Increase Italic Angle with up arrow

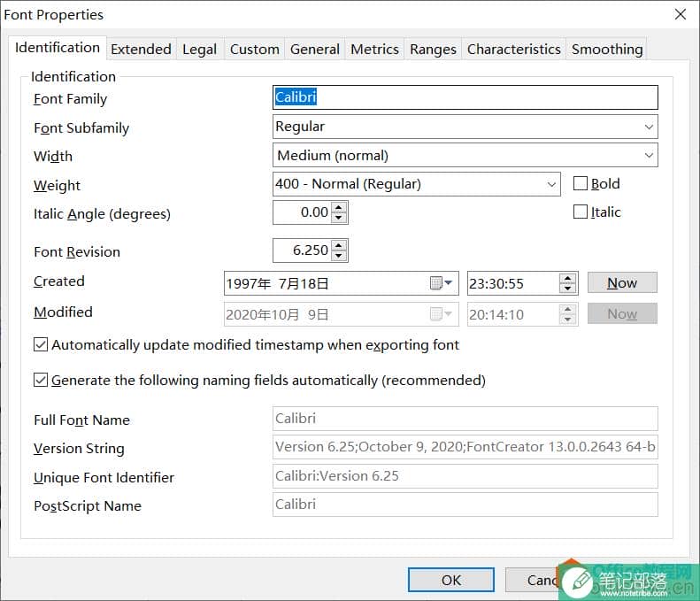click(339, 208)
